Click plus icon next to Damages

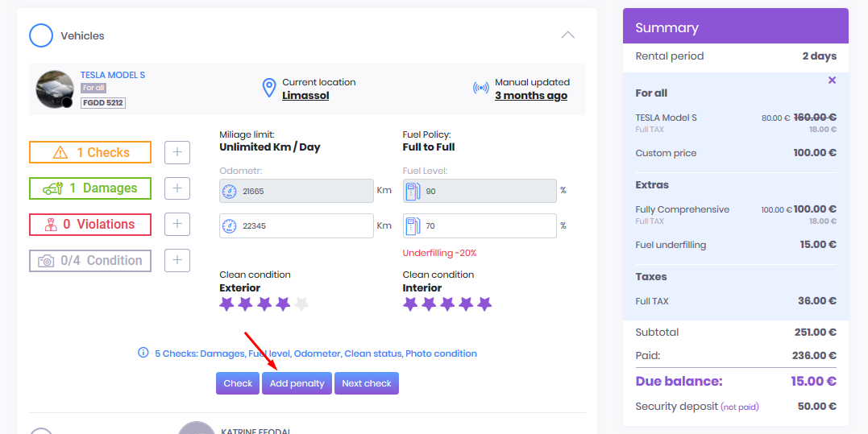177,188
